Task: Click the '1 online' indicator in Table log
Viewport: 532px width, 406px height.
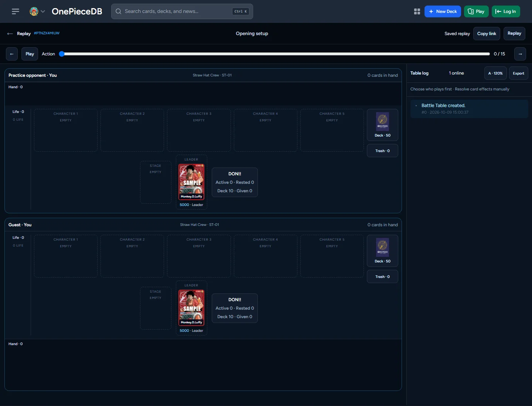Action: (456, 73)
